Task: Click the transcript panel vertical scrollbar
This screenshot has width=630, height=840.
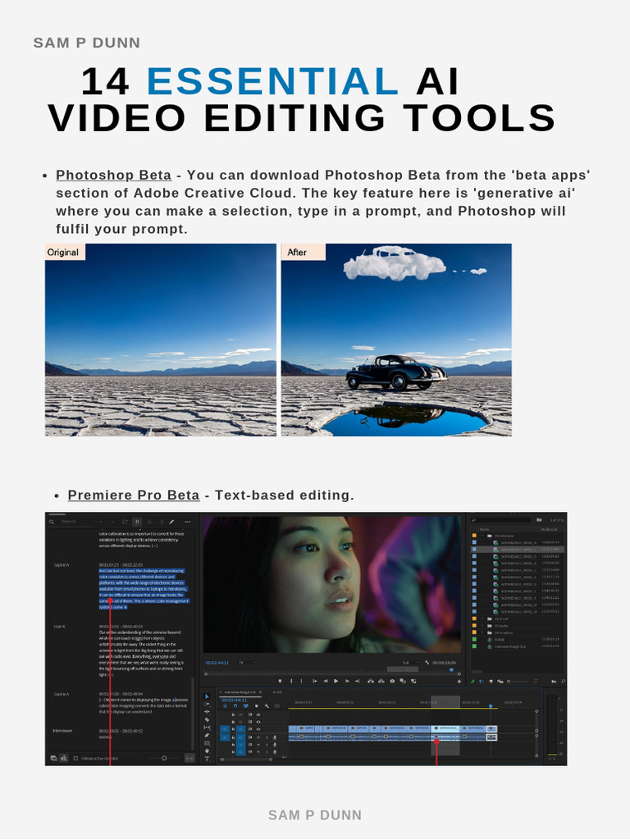Action: point(192,713)
